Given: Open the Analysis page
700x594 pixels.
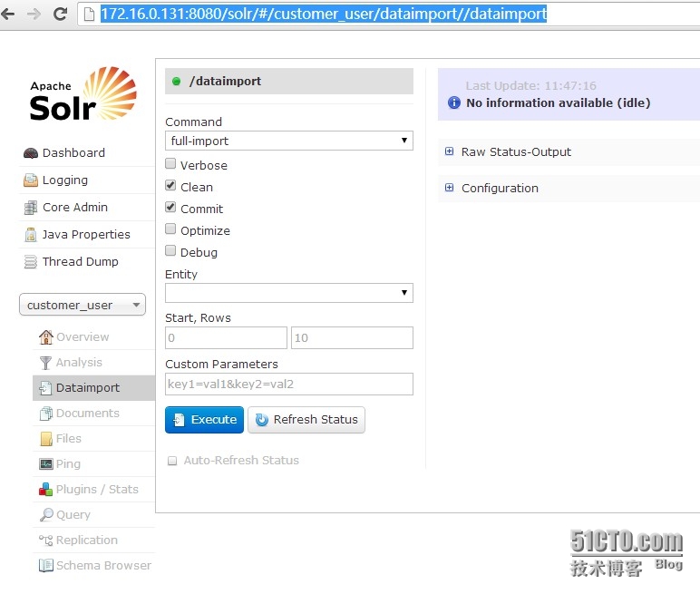Looking at the screenshot, I should [79, 363].
